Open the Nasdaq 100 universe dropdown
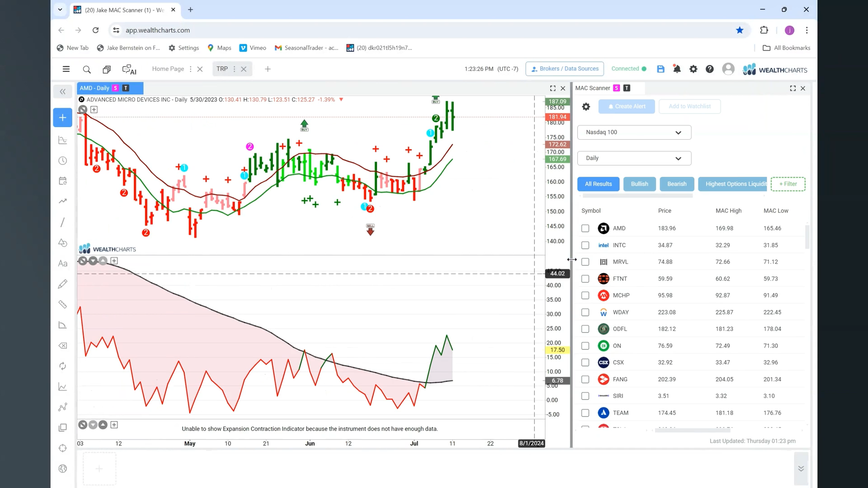868x488 pixels. coord(634,132)
